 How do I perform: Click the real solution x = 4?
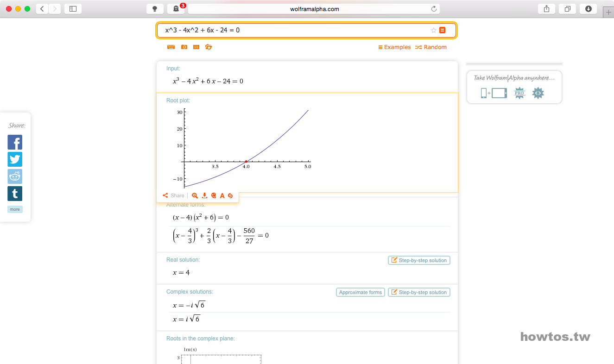pos(181,272)
